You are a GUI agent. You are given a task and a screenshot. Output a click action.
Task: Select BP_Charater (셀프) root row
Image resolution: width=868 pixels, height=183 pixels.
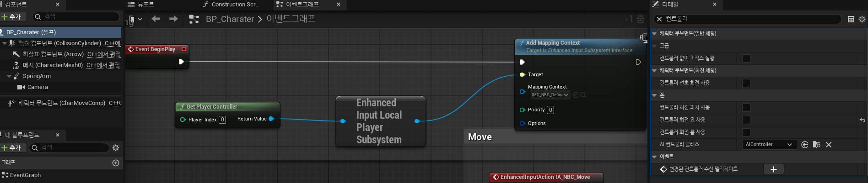pyautogui.click(x=61, y=32)
